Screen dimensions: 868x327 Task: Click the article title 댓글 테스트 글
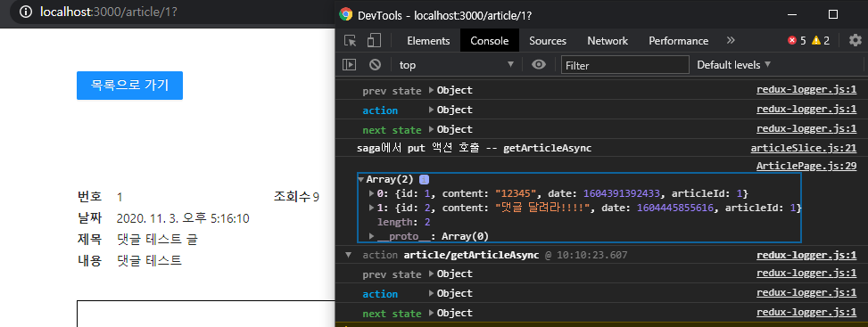[x=157, y=240]
